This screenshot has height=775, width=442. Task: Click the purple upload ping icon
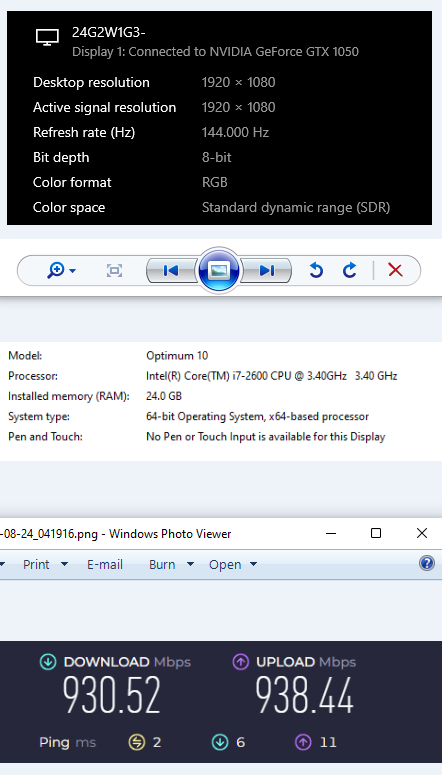[x=303, y=742]
